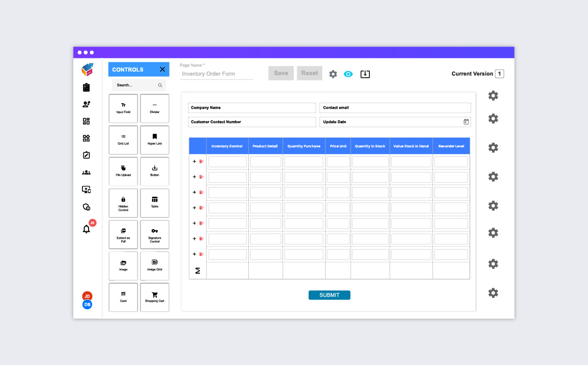Pick the Hyper Link control
The height and width of the screenshot is (365, 588).
point(155,139)
